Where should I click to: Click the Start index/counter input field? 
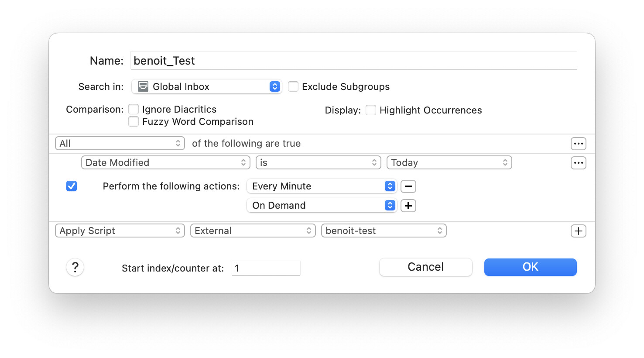click(266, 268)
